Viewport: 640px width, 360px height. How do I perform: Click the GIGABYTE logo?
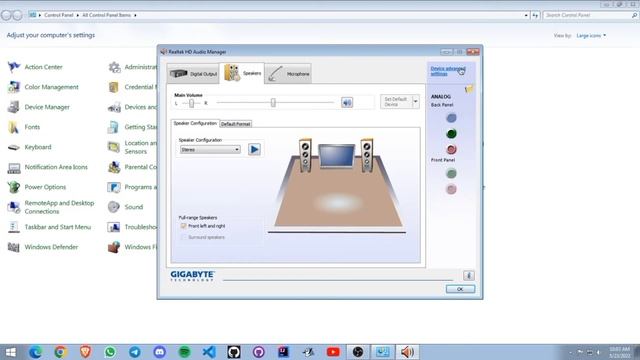(x=192, y=276)
